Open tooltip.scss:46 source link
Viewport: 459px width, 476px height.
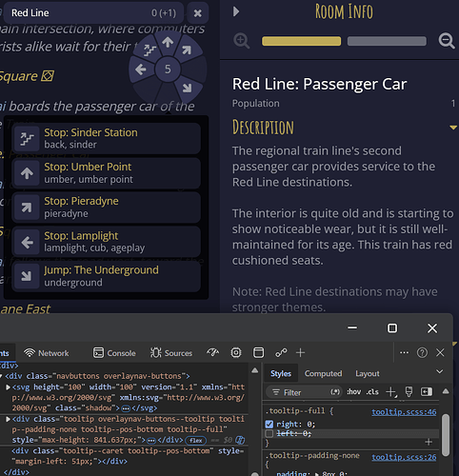click(x=404, y=412)
